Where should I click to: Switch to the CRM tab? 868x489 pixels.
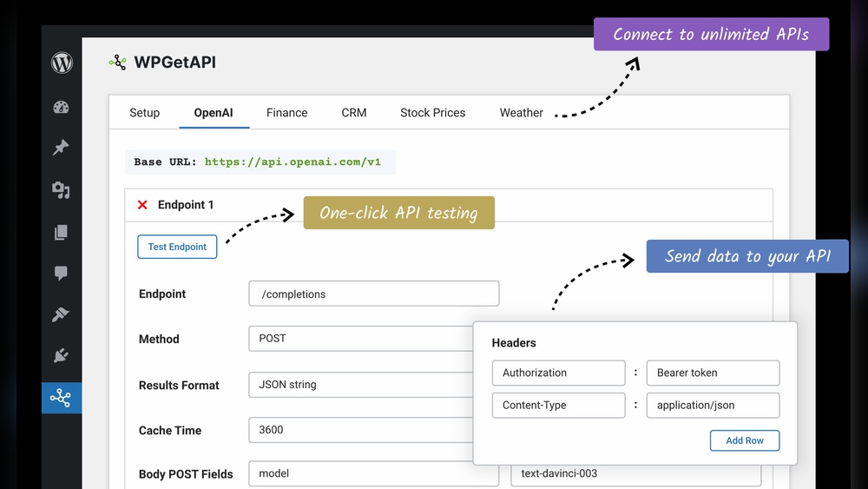tap(354, 112)
